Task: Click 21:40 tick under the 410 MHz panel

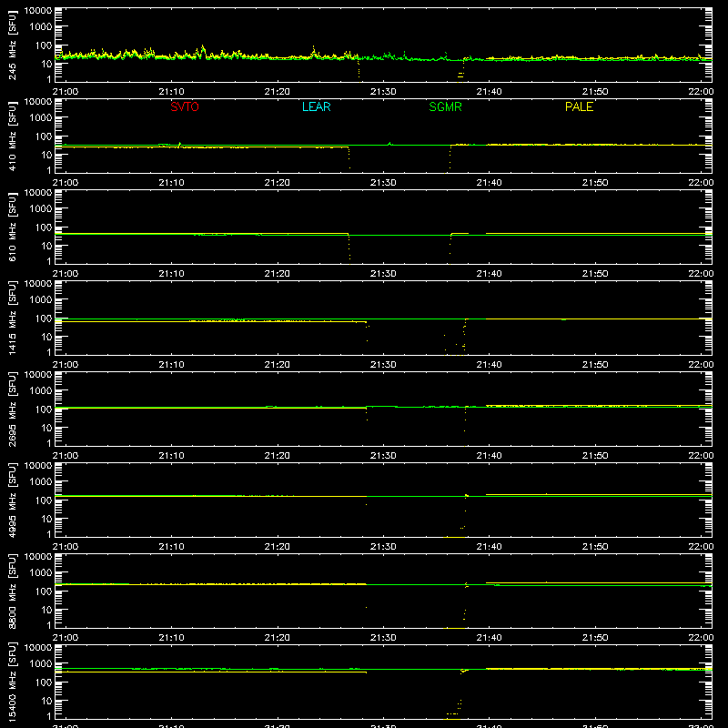Action: point(489,183)
